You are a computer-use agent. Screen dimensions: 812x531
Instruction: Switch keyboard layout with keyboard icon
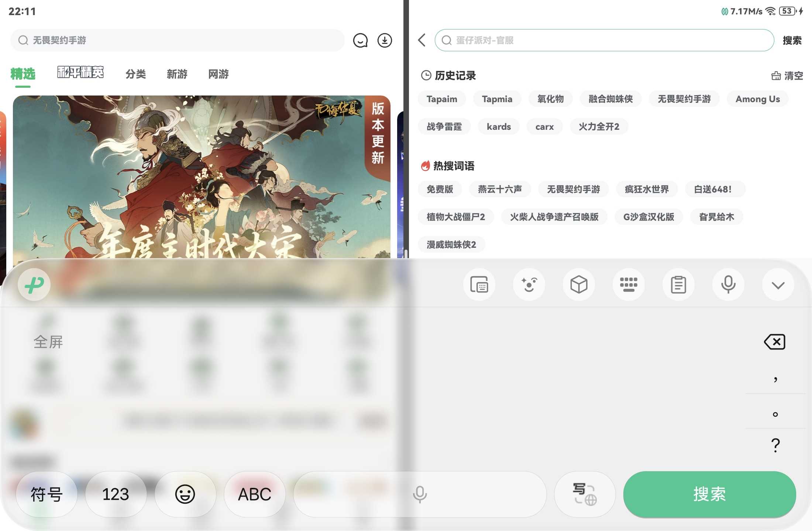coord(629,285)
